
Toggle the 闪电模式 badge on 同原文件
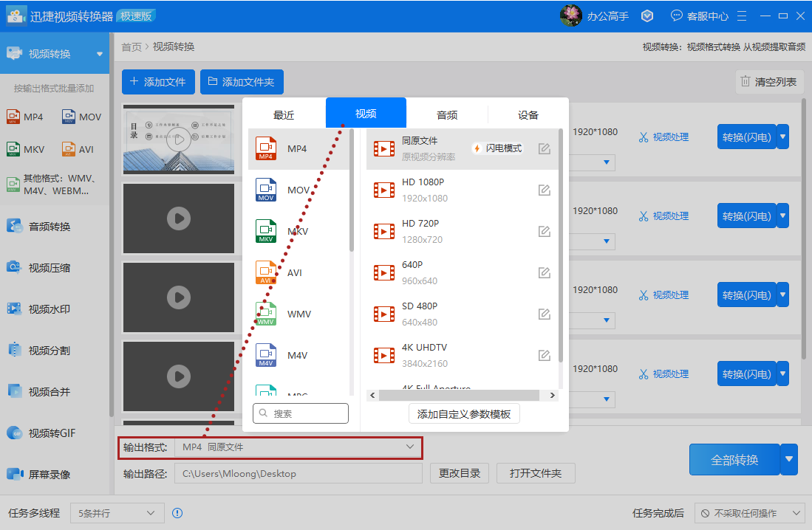(497, 148)
